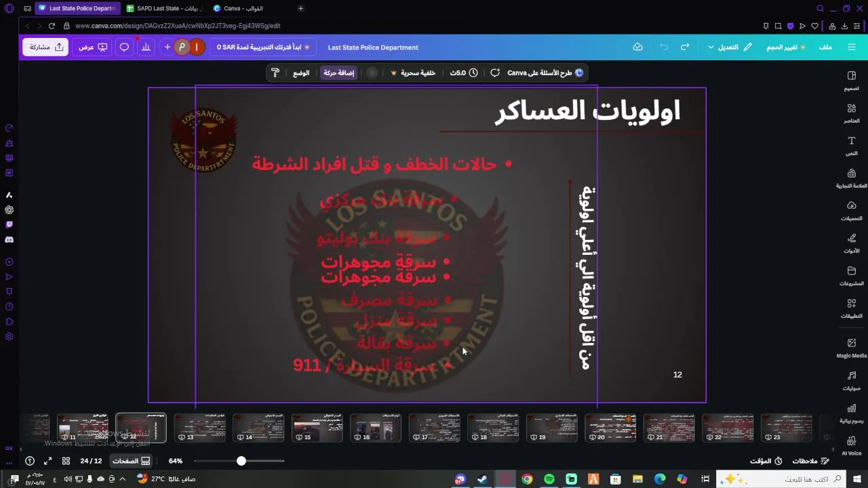Redo the last action

685,47
